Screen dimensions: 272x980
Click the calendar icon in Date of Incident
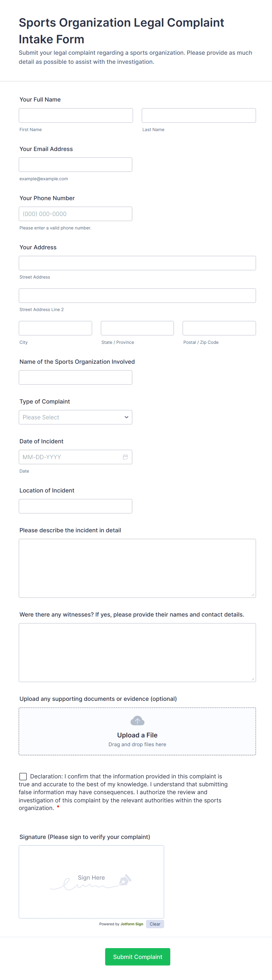[x=125, y=457]
